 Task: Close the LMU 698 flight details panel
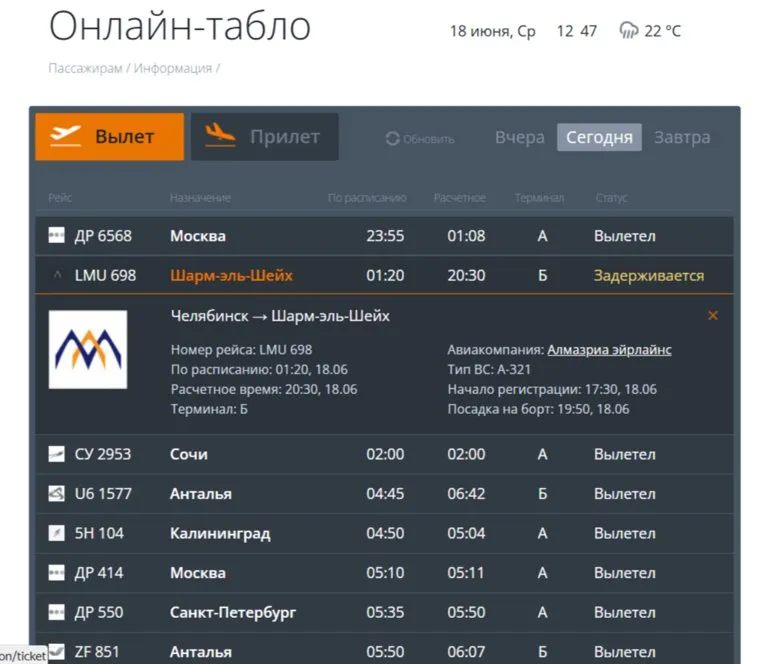[713, 316]
